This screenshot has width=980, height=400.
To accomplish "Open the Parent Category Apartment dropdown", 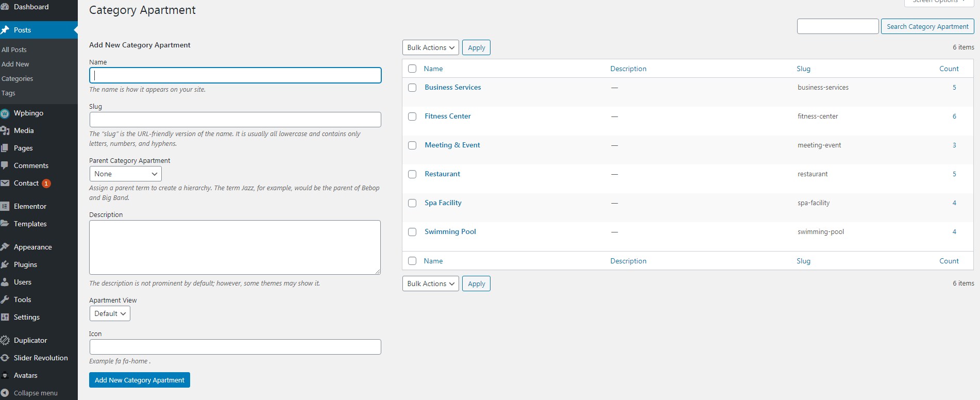I will (x=126, y=174).
